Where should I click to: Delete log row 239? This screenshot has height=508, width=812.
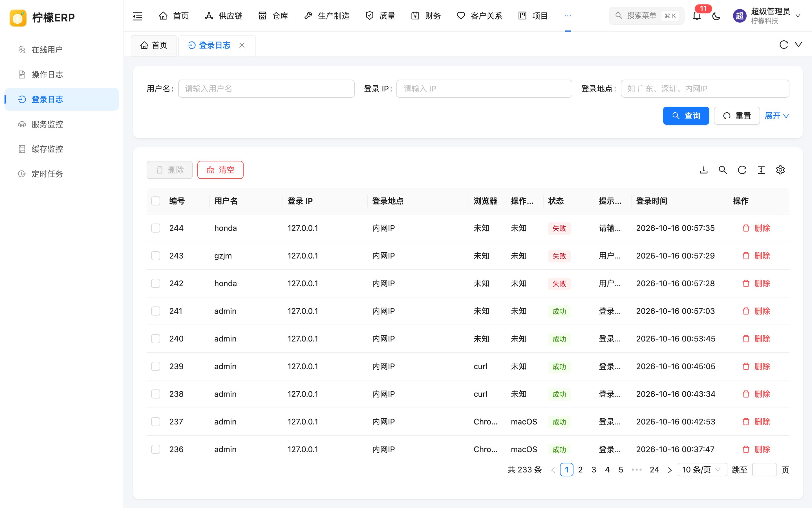756,366
